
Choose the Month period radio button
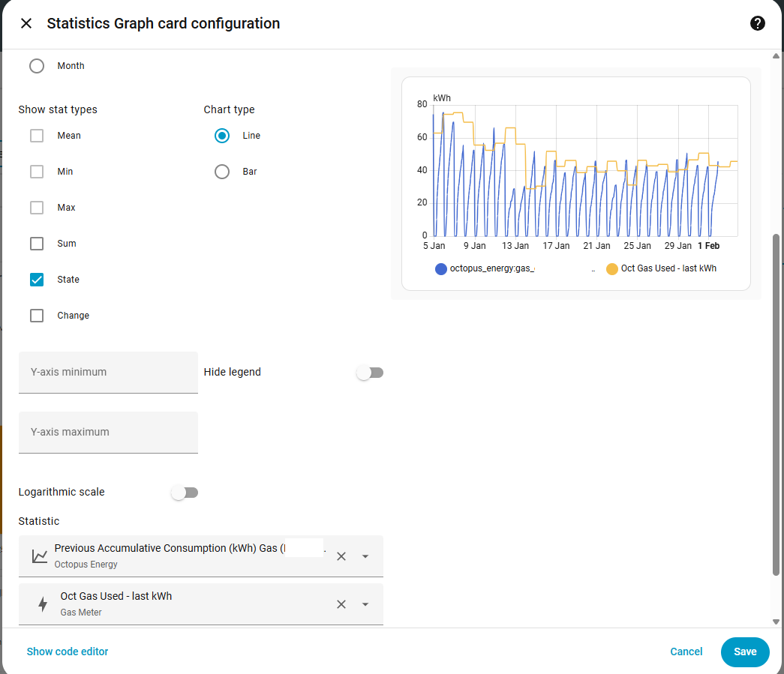coord(37,66)
